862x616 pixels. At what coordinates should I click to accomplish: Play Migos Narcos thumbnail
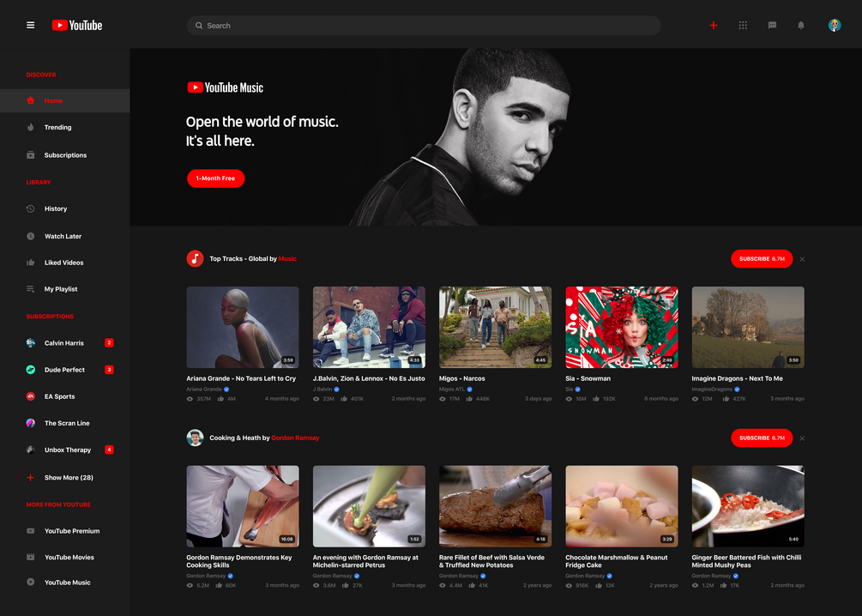coord(495,327)
